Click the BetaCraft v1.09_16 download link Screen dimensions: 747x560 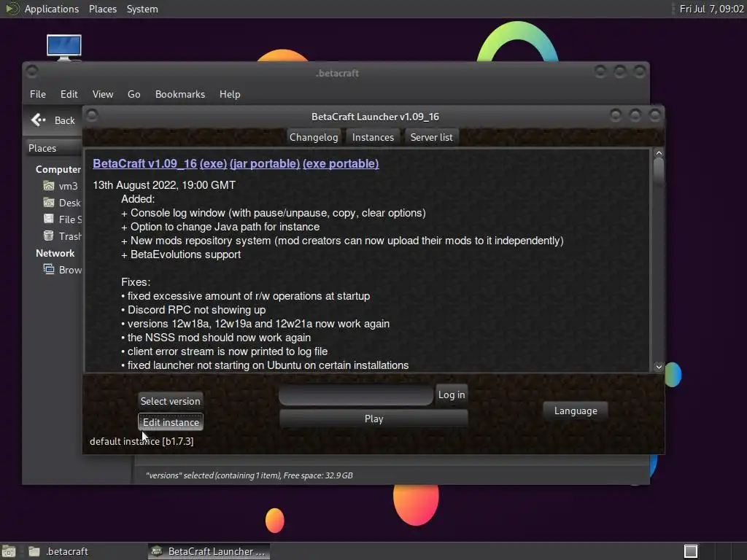pos(145,163)
